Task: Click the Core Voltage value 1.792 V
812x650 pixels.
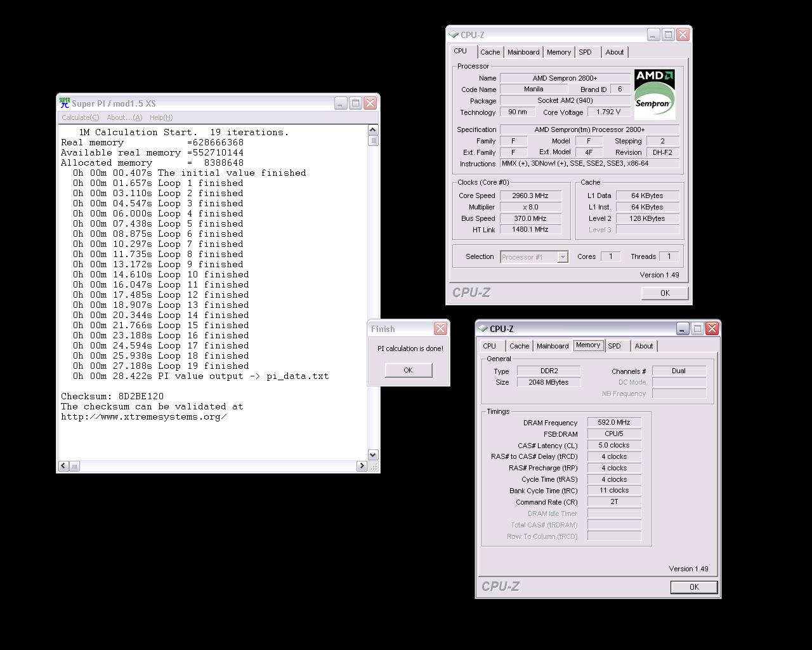Action: pyautogui.click(x=609, y=112)
